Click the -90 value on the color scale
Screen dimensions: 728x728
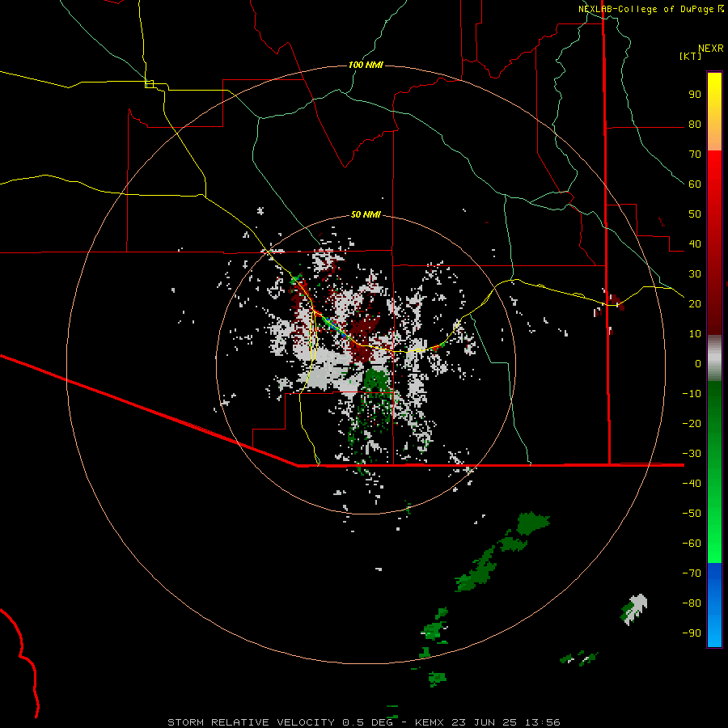coord(692,633)
